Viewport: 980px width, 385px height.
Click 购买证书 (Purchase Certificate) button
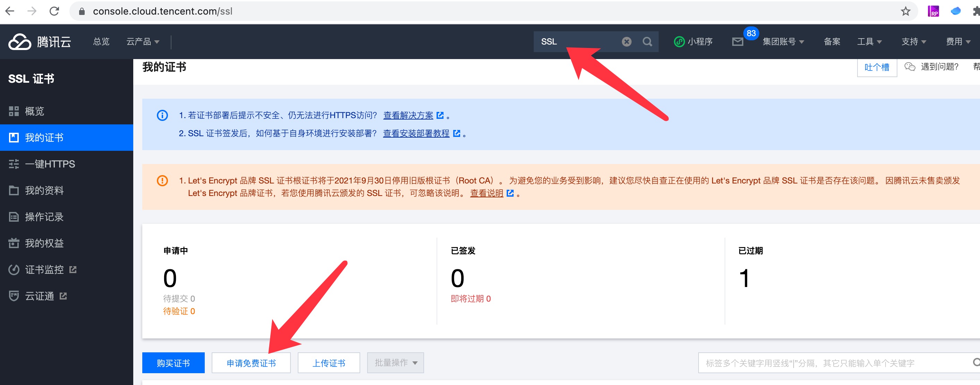coord(174,361)
